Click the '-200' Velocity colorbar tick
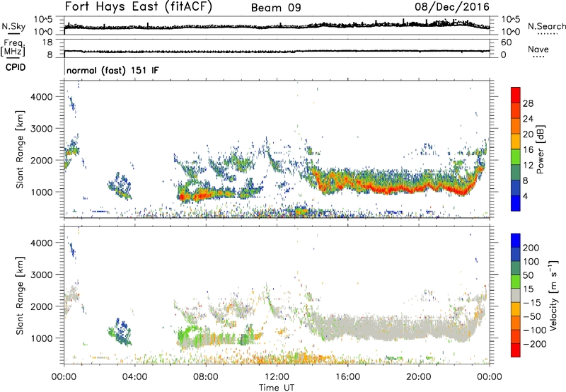The width and height of the screenshot is (566, 392). point(535,344)
